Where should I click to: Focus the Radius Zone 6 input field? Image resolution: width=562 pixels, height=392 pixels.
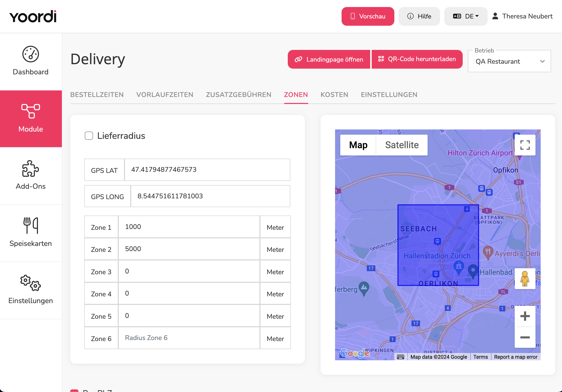point(189,338)
